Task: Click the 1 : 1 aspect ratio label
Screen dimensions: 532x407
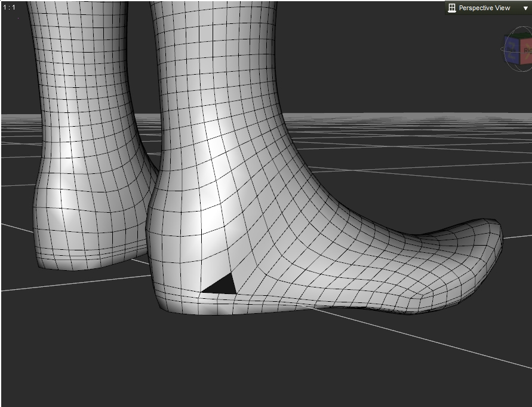Action: coord(9,7)
